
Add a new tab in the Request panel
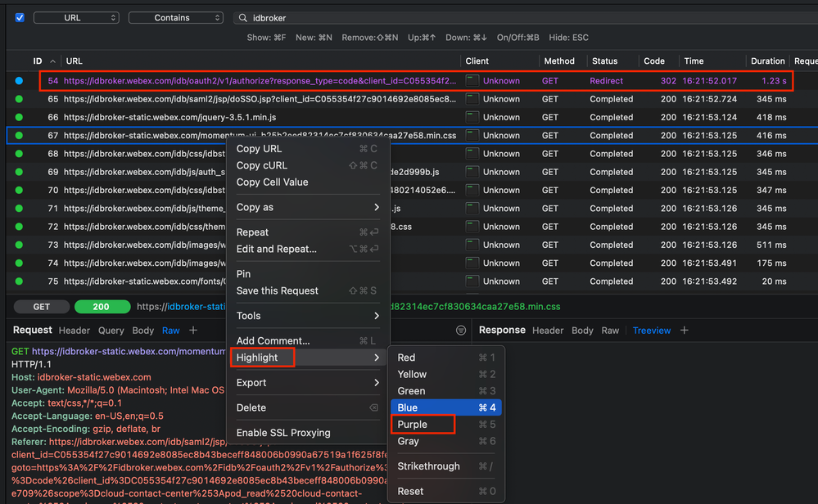(193, 330)
